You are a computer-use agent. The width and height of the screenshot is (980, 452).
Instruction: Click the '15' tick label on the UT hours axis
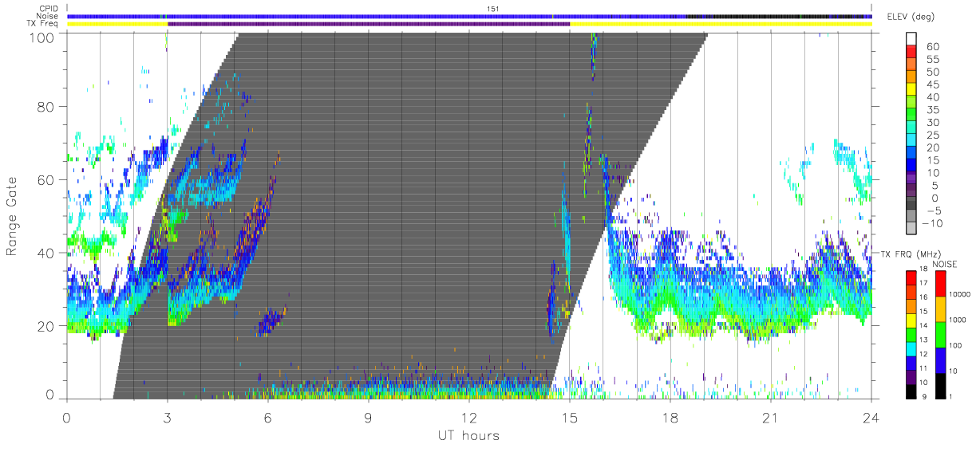click(569, 418)
